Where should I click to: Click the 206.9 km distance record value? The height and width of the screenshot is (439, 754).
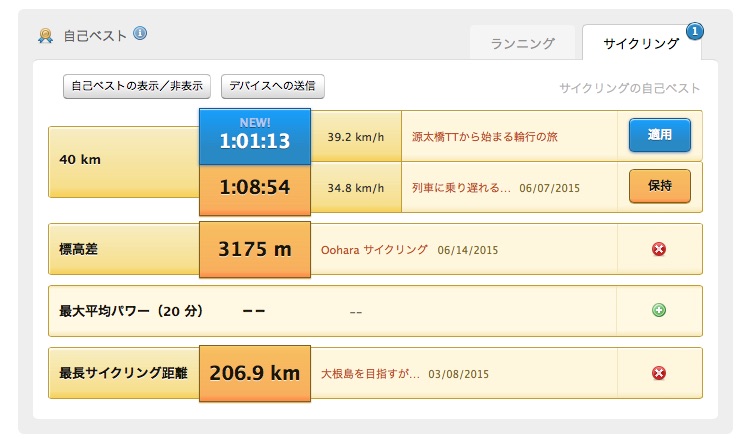pyautogui.click(x=254, y=373)
